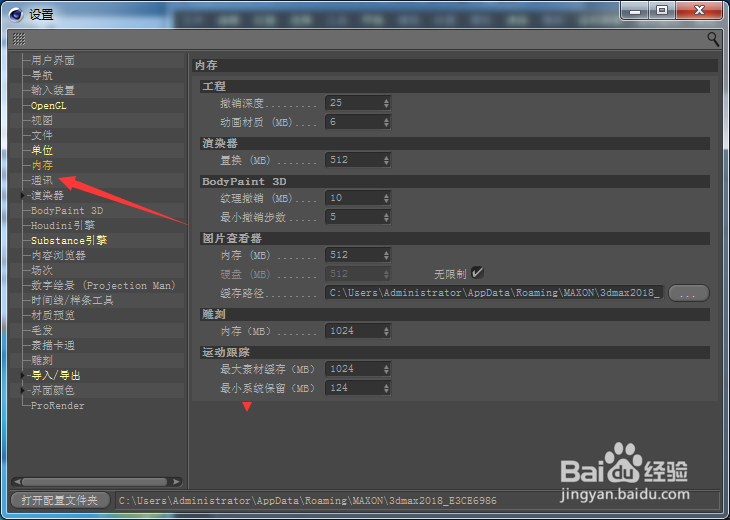
Task: Select 雕刻 in the sidebar tree
Action: (x=42, y=360)
